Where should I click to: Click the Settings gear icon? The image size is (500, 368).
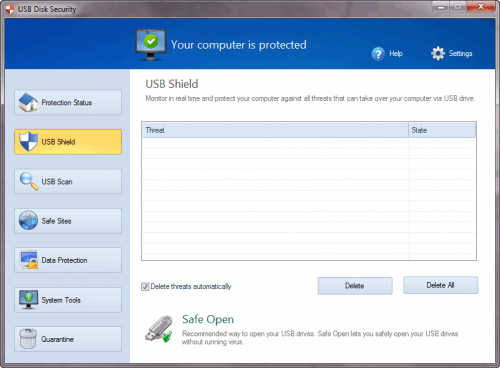(438, 53)
